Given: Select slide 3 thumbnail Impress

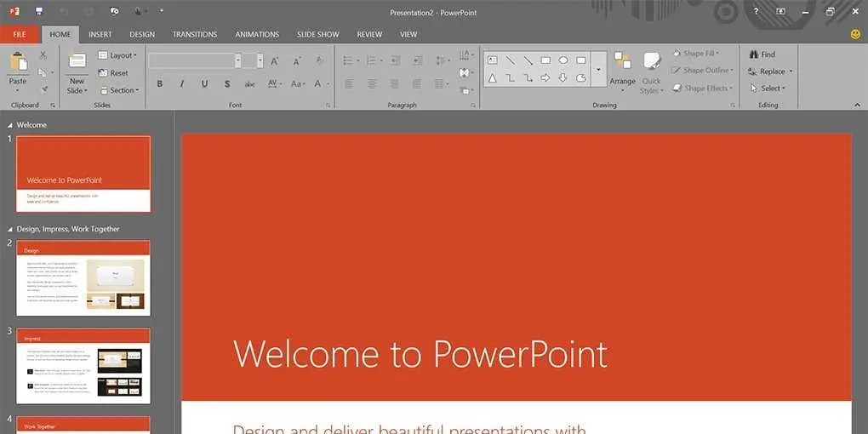Looking at the screenshot, I should pos(83,366).
